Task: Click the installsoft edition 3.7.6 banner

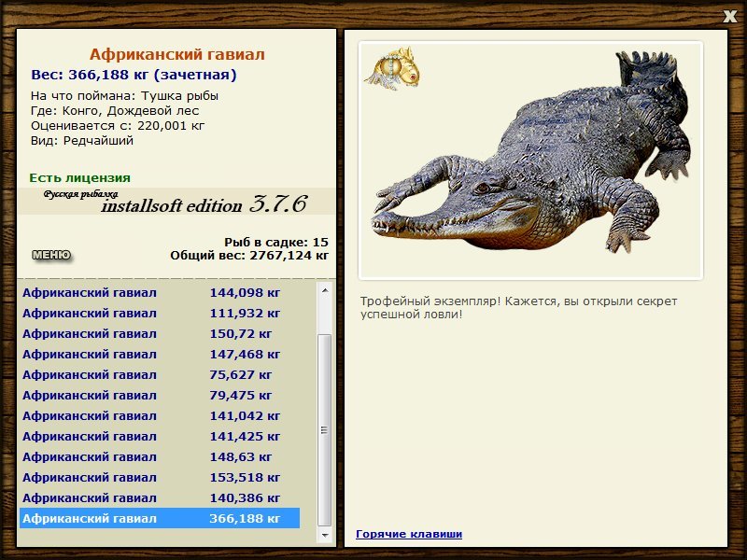Action: pyautogui.click(x=176, y=202)
